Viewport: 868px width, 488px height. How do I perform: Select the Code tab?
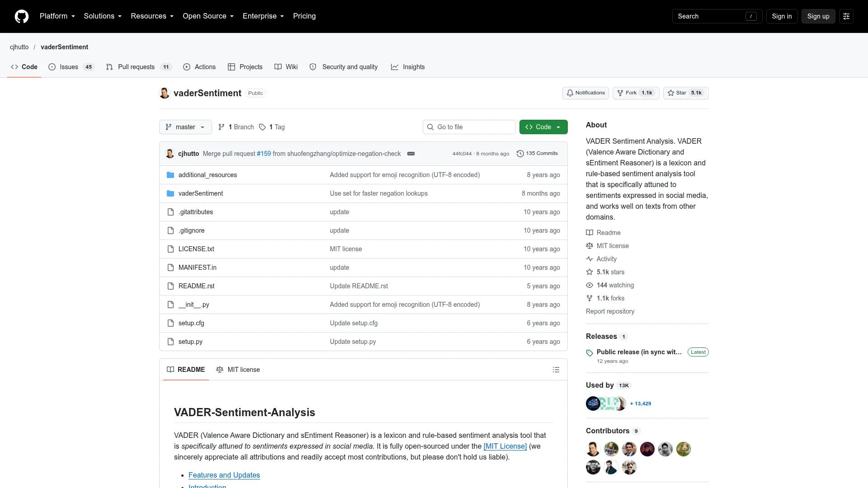(x=24, y=67)
